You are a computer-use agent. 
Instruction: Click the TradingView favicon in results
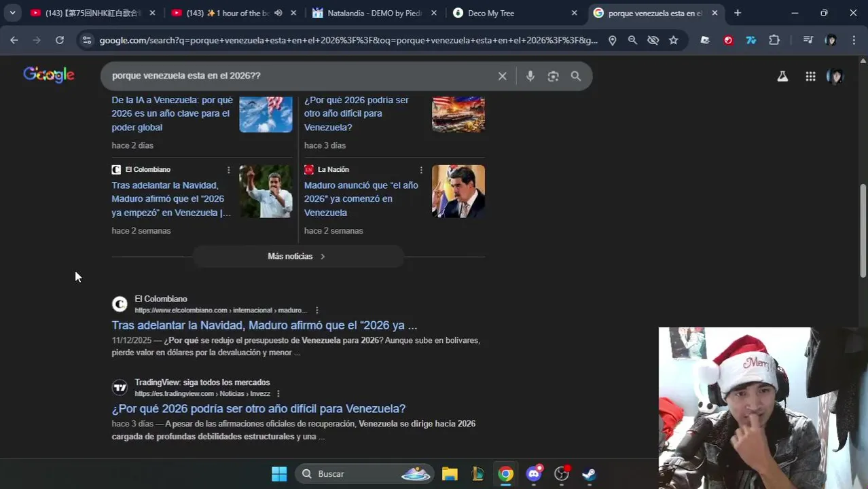click(120, 388)
